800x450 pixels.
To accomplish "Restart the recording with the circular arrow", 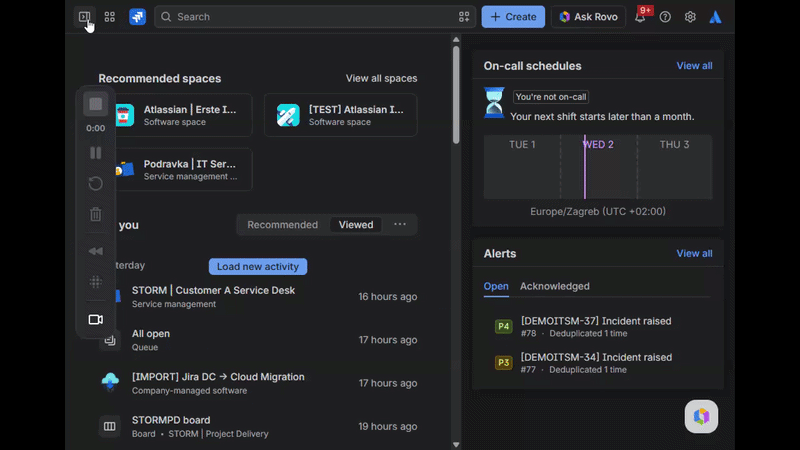I will coord(95,183).
